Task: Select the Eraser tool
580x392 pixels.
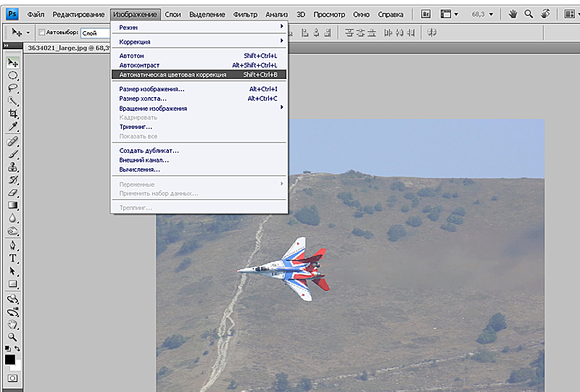Action: (13, 193)
